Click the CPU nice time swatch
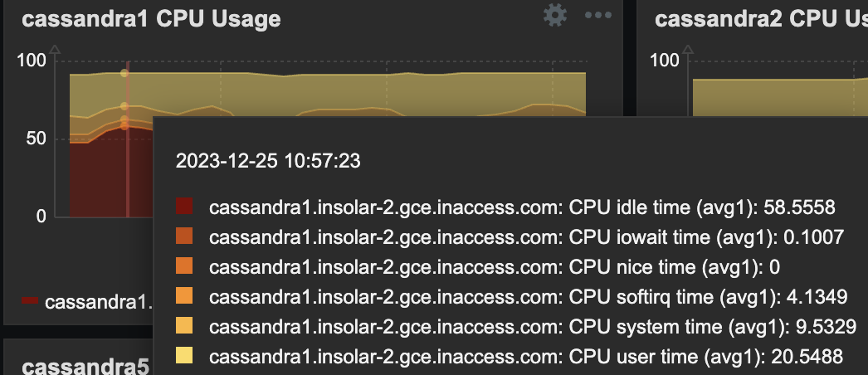The image size is (868, 375). click(x=184, y=267)
